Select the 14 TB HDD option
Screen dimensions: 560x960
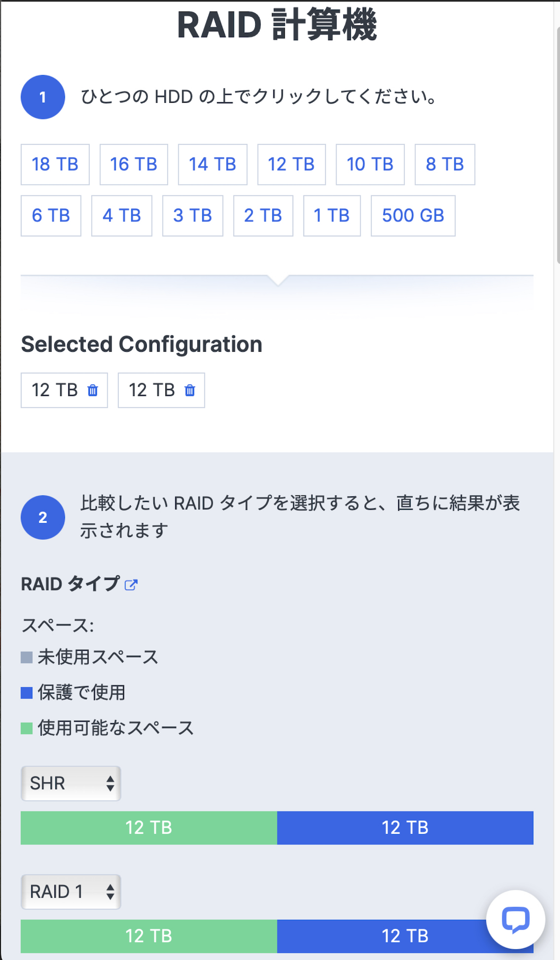coord(212,165)
